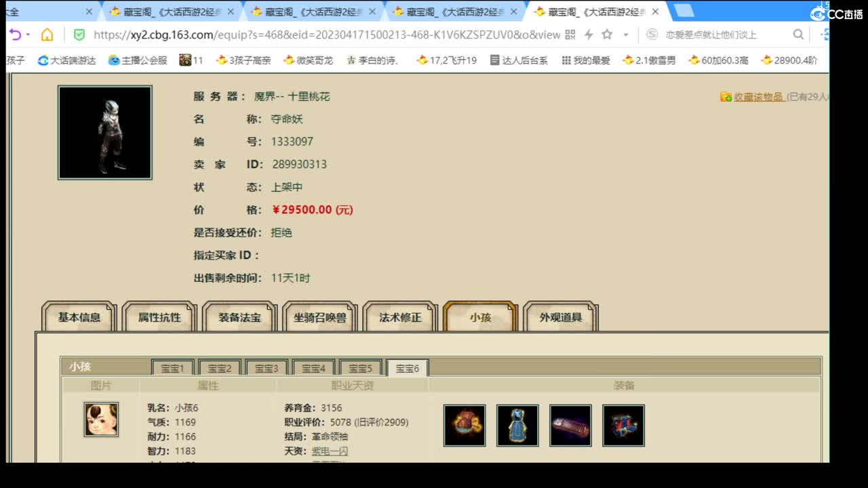The height and width of the screenshot is (488, 868).
Task: Click the 编号 value 1333097
Action: point(292,142)
